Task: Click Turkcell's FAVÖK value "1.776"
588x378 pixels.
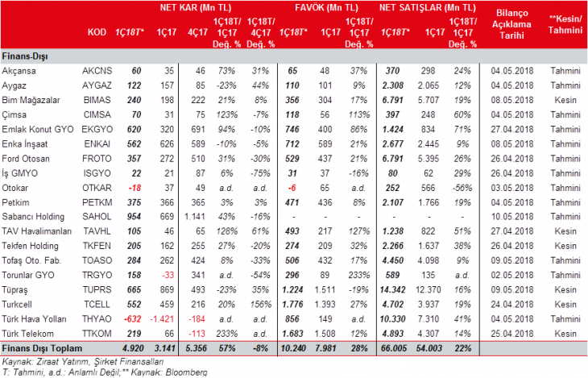Action: [x=293, y=305]
